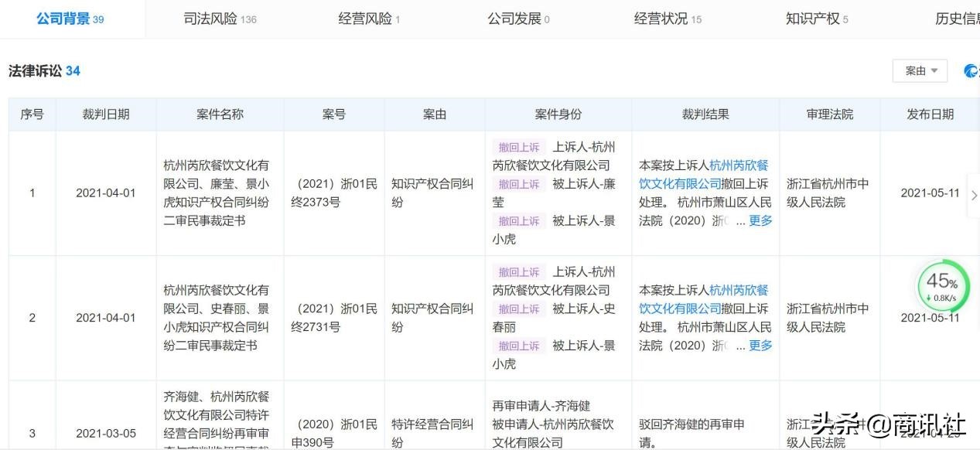The width and height of the screenshot is (980, 450).
Task: Click the blue refresh icon beside the 案由 filter
Action: click(x=970, y=70)
